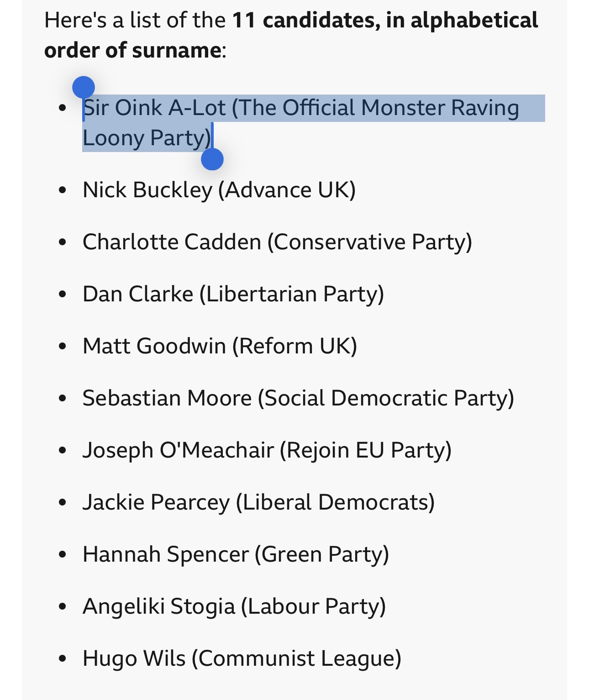The height and width of the screenshot is (700, 589).
Task: Tap the '(Communist League)' text
Action: (x=296, y=658)
